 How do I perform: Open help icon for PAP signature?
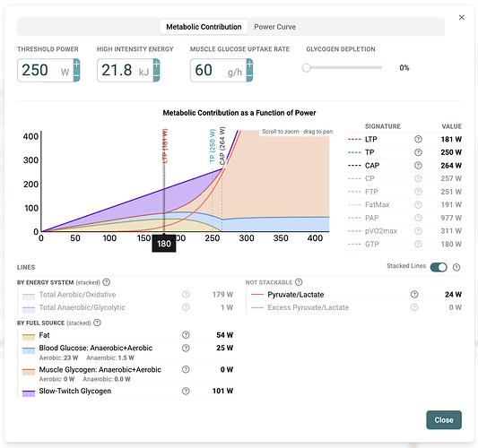click(x=418, y=218)
